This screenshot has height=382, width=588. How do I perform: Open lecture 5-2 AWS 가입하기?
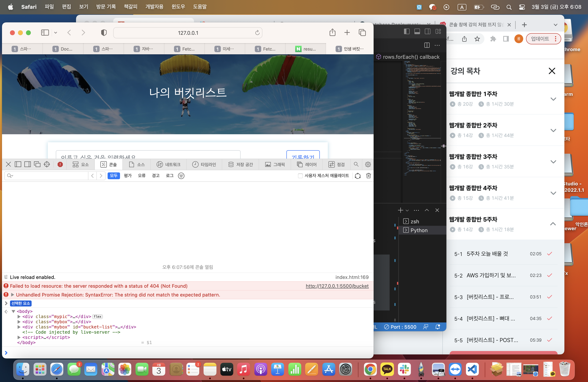[503, 275]
